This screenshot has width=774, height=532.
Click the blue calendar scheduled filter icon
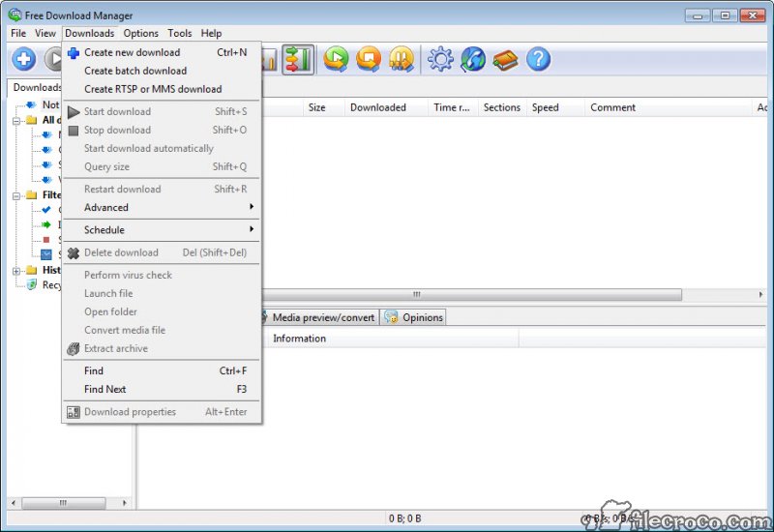pyautogui.click(x=46, y=254)
